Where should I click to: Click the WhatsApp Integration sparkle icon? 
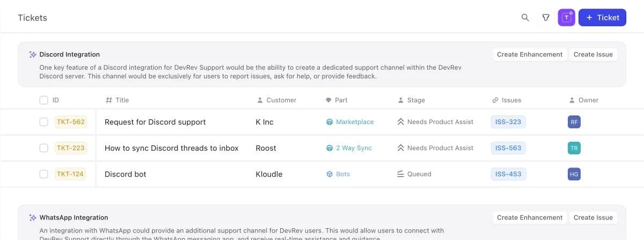(x=33, y=217)
